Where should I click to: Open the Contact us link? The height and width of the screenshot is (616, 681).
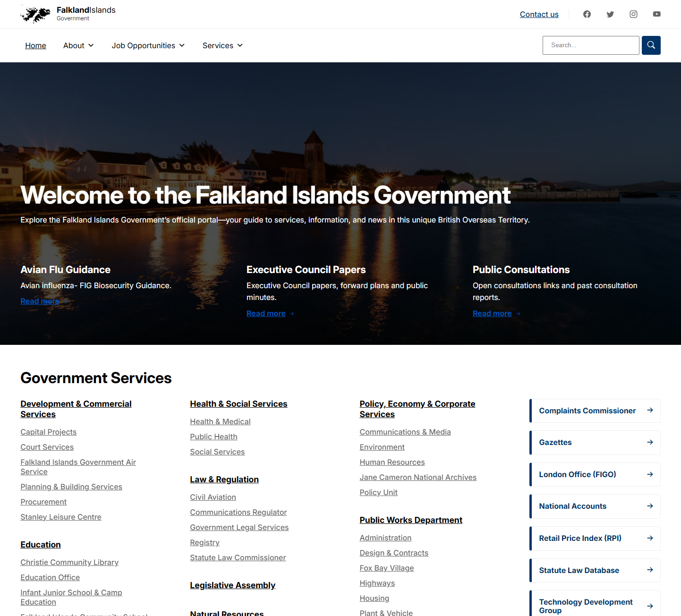(x=539, y=14)
